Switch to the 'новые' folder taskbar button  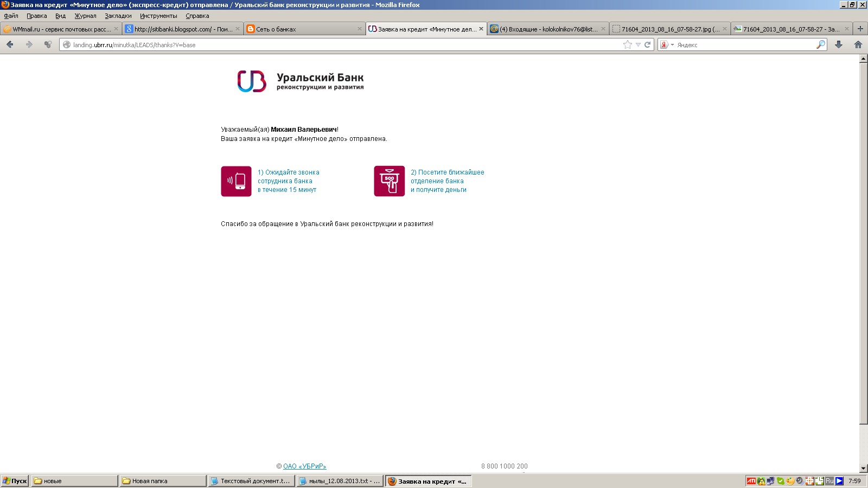point(74,481)
